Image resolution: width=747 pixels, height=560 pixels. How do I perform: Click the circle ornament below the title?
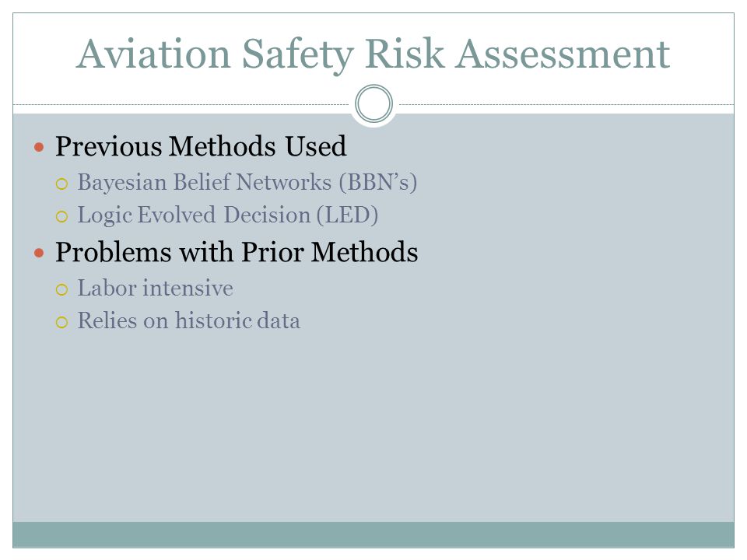374,103
